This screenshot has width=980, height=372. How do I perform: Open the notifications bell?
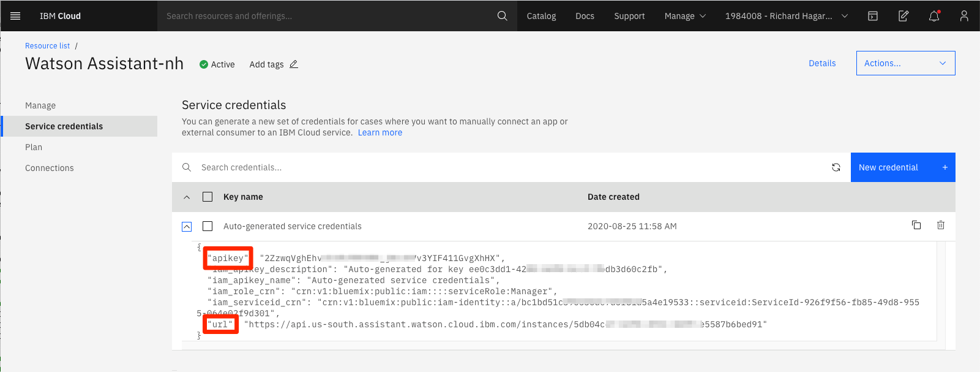click(934, 16)
